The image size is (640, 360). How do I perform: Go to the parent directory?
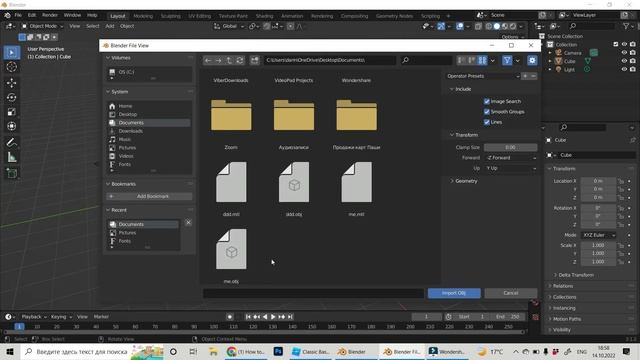click(229, 60)
